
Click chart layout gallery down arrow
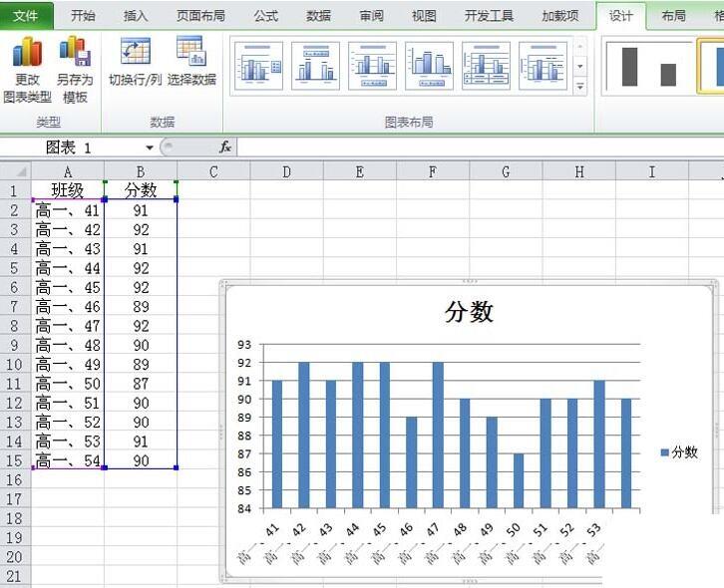coord(580,67)
